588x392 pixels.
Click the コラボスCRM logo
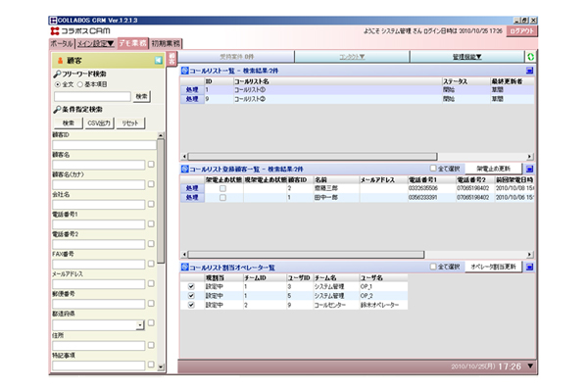pos(79,31)
